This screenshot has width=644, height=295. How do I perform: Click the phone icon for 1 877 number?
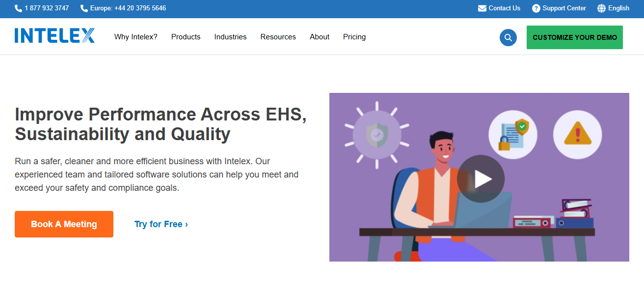coord(18,8)
